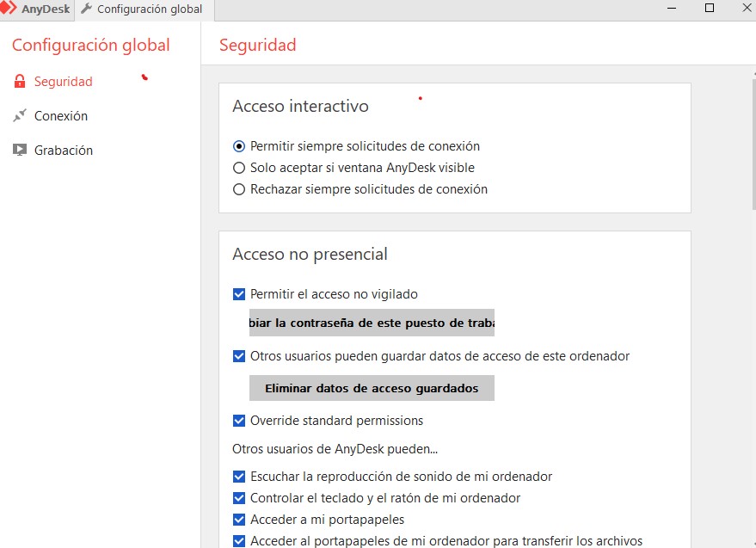The height and width of the screenshot is (548, 756).
Task: Select 'Rechazar siempre solicitudes de conexión'
Action: [x=239, y=188]
